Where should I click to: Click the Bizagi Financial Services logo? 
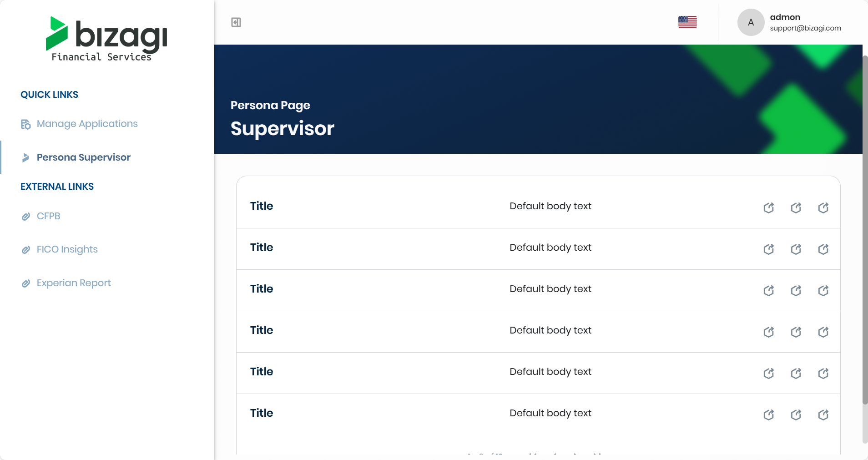pyautogui.click(x=106, y=39)
